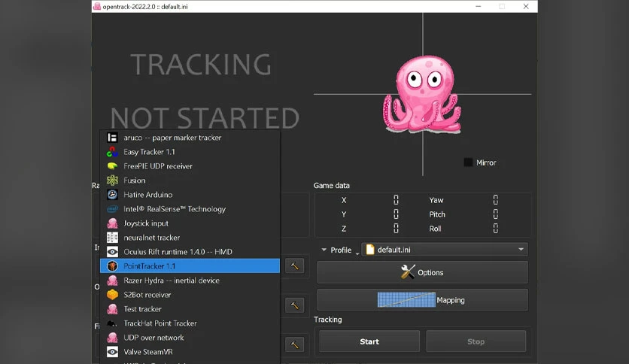
Task: Open filter settings with the bottom hammer button
Action: tap(294, 344)
